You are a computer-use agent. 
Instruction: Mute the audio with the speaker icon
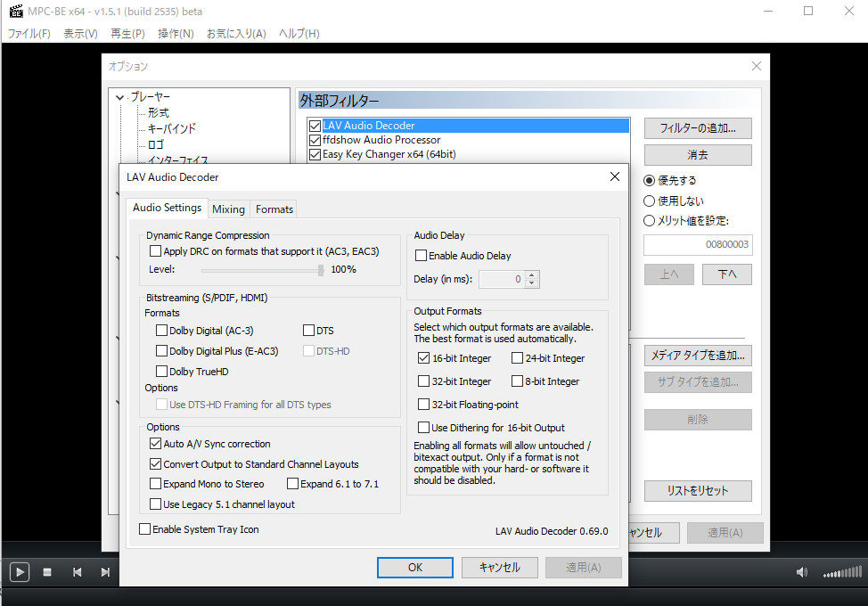click(x=801, y=572)
